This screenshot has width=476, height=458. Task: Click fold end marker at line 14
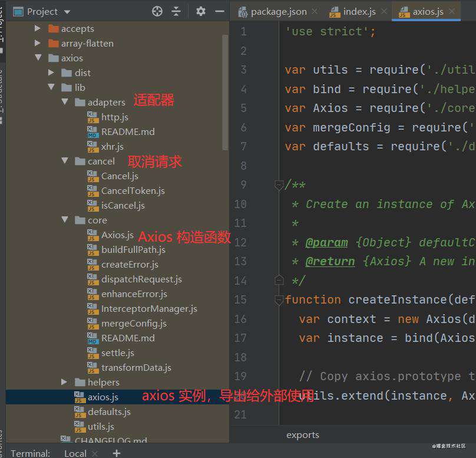tap(279, 280)
